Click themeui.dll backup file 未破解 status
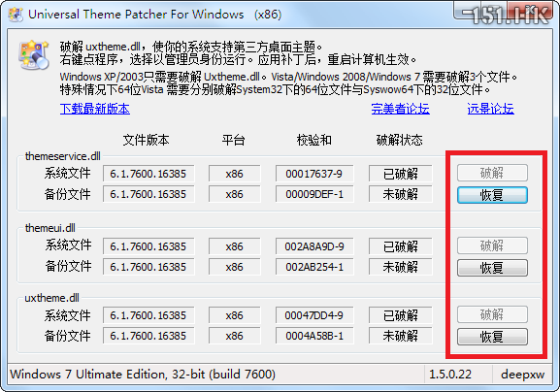The width and height of the screenshot is (560, 392). [x=401, y=267]
